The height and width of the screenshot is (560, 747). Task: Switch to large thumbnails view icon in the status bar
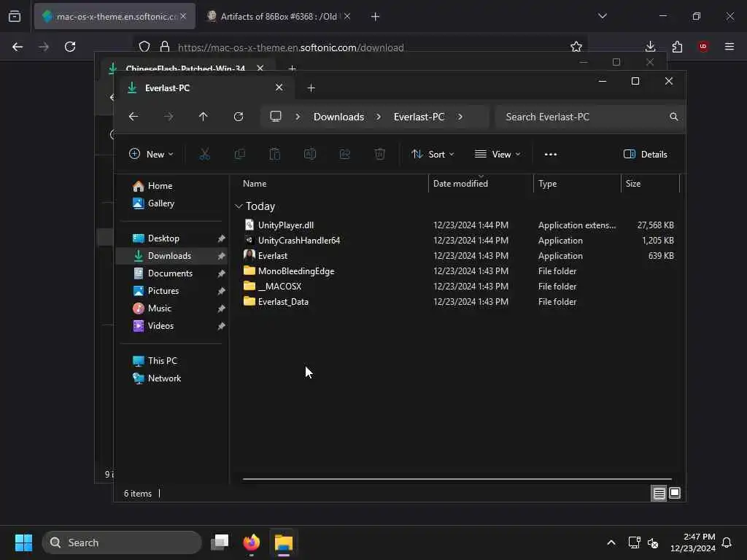point(675,494)
